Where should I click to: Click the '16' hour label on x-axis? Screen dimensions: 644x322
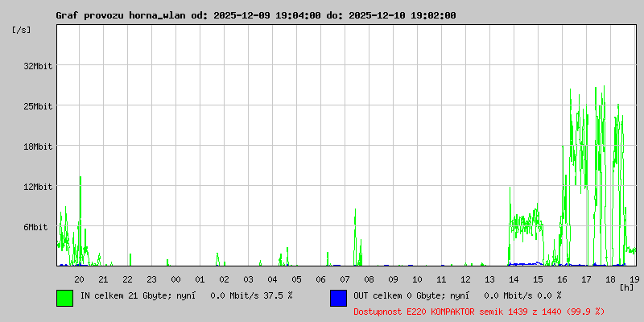[562, 279]
